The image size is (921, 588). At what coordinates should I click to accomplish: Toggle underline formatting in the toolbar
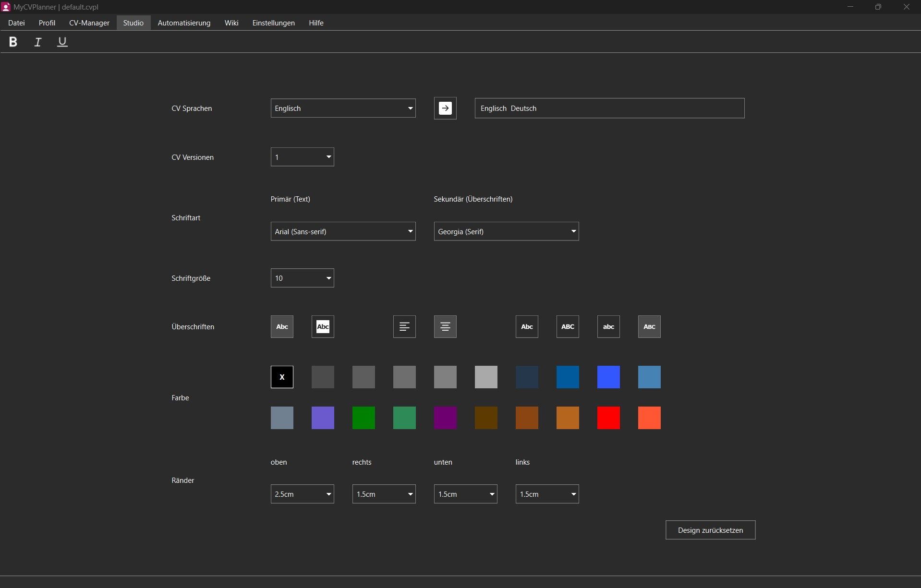pyautogui.click(x=62, y=42)
